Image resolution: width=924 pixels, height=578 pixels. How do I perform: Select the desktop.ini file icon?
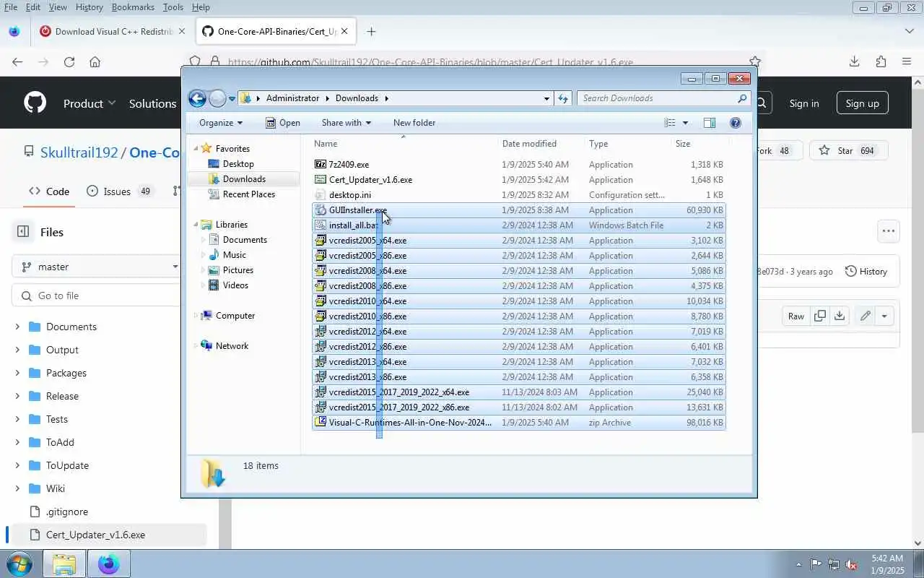point(321,195)
